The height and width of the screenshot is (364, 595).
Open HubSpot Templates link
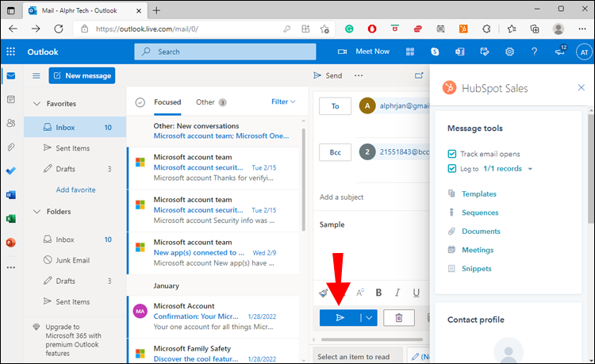479,193
